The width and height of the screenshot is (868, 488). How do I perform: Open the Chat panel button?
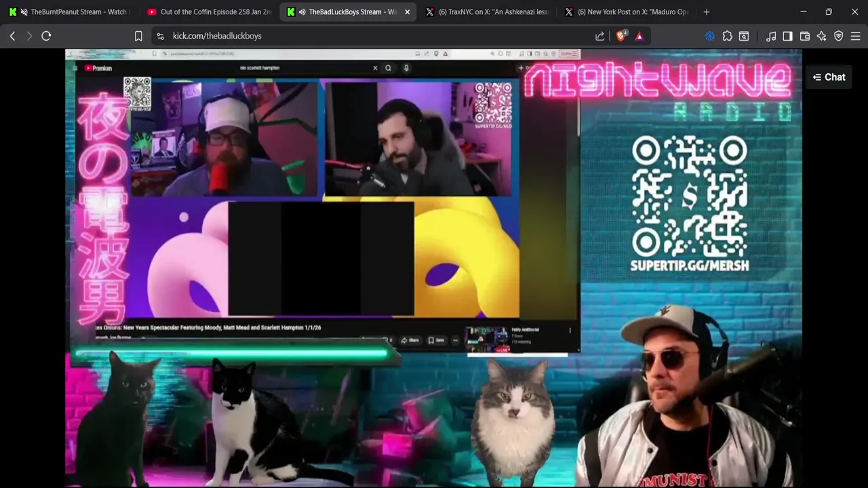[x=829, y=77]
